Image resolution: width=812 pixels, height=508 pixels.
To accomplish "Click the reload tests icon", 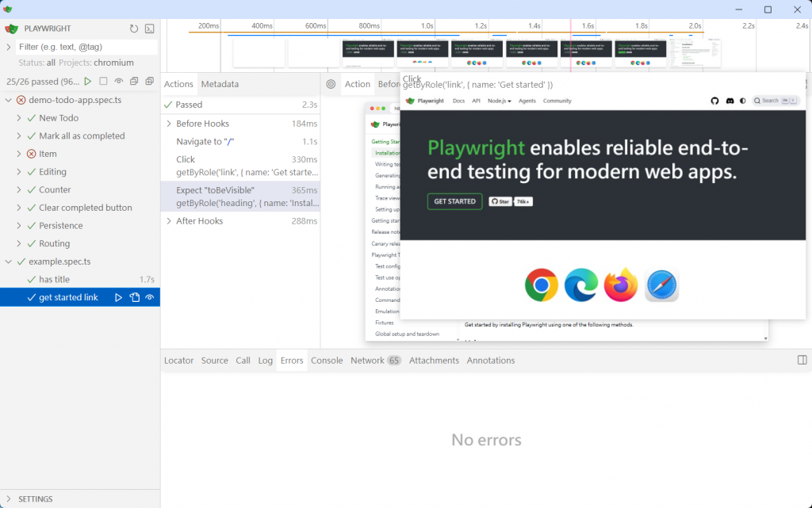I will click(x=133, y=29).
